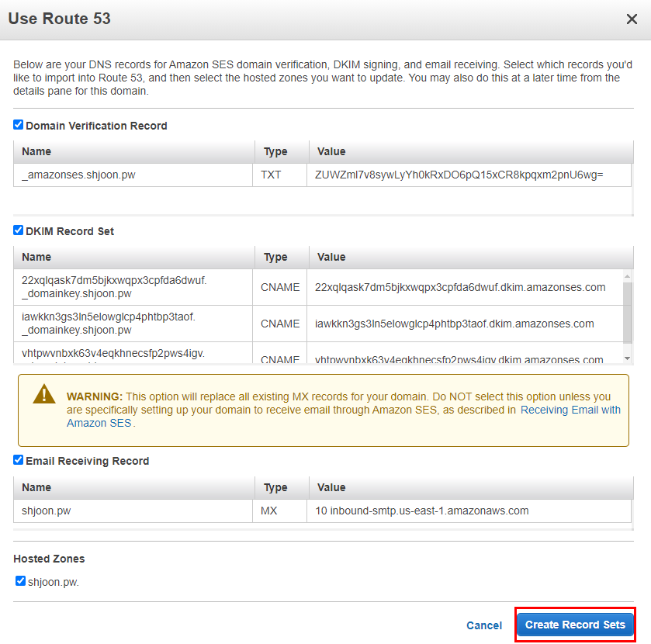Click the yellow warning triangle icon
This screenshot has height=644, width=651.
(x=44, y=394)
